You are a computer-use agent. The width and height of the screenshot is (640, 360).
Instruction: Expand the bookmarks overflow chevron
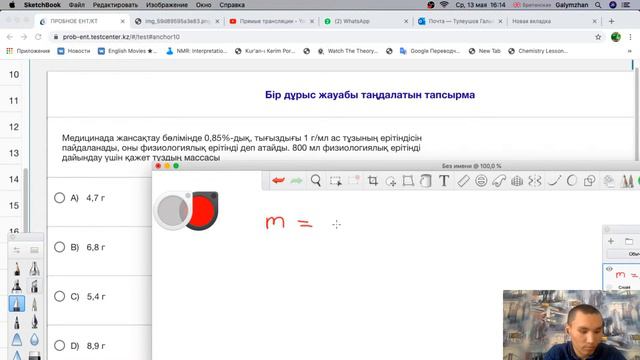coord(629,51)
